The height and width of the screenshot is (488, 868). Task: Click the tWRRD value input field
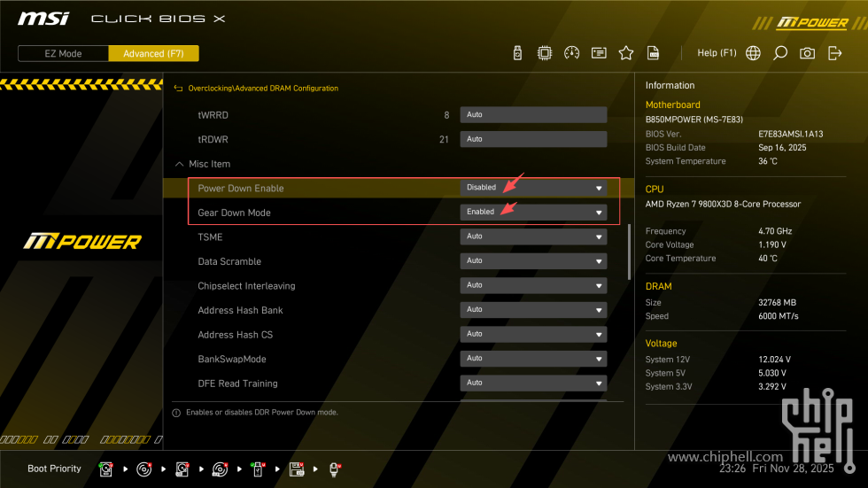click(x=533, y=115)
